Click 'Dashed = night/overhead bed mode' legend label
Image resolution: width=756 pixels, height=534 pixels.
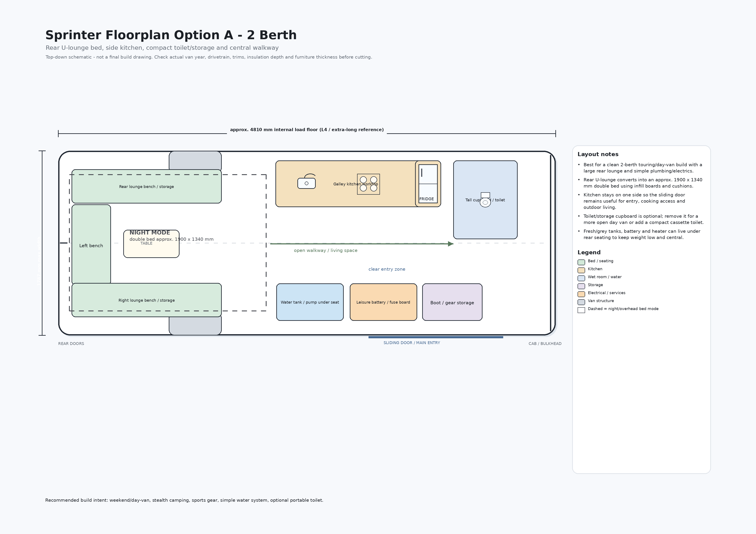623,309
